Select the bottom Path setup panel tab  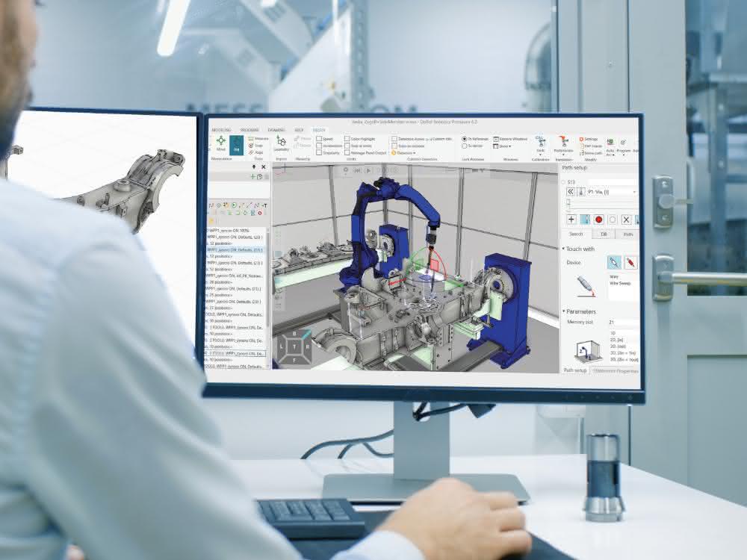[575, 370]
